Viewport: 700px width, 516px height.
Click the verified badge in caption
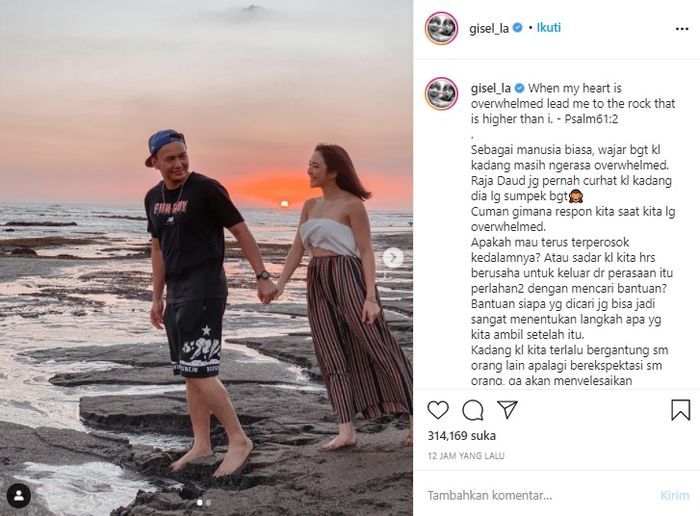[519, 88]
